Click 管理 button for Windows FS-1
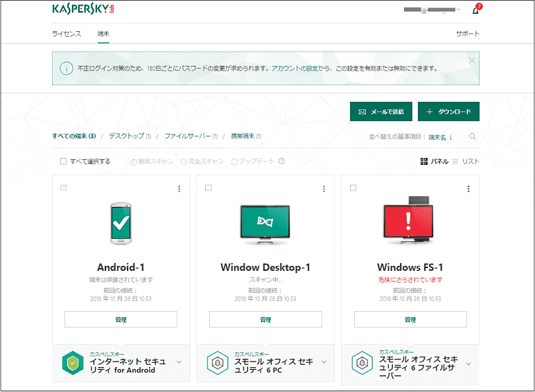 coord(410,319)
